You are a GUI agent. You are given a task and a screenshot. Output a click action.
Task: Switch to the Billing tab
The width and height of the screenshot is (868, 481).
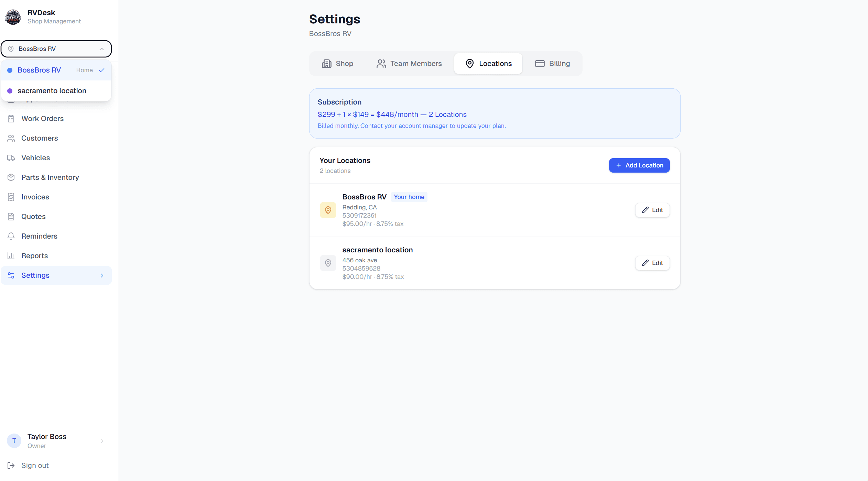coord(552,64)
